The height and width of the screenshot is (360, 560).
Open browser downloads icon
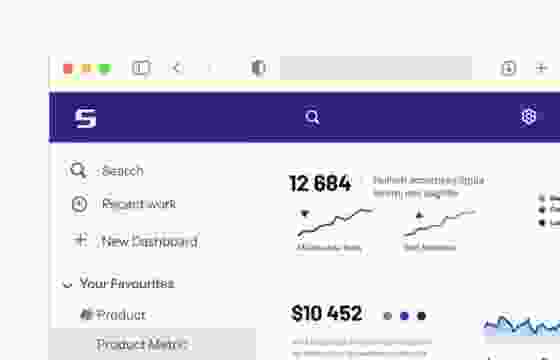tap(509, 68)
